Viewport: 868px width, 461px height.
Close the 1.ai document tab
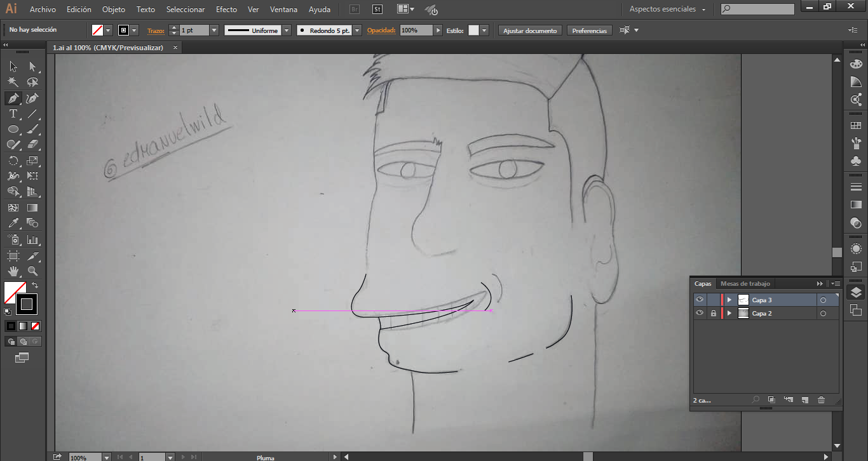point(175,48)
